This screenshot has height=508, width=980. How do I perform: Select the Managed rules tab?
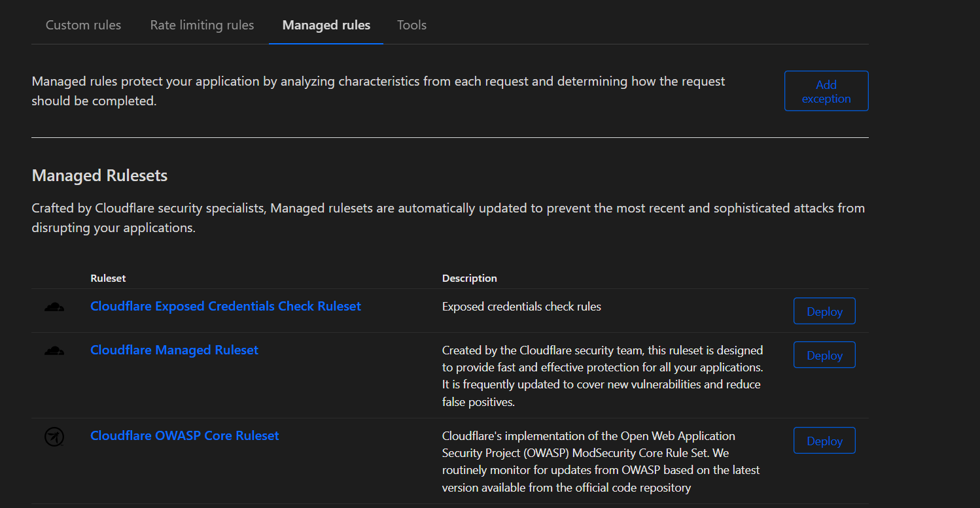click(x=326, y=25)
